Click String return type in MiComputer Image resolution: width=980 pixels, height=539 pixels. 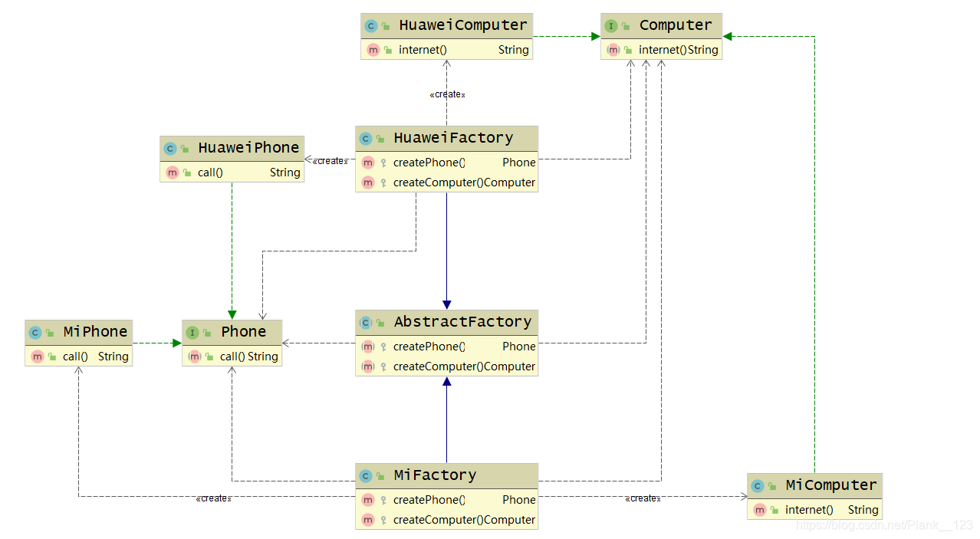(863, 510)
